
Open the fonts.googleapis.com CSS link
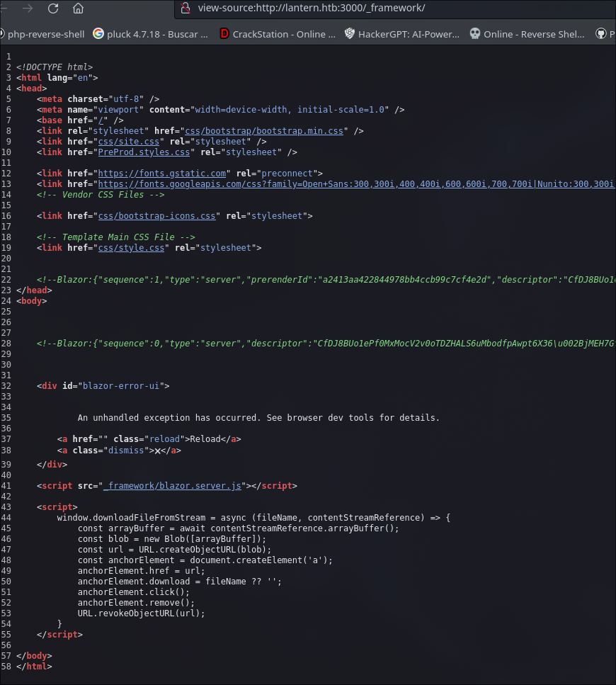(356, 184)
